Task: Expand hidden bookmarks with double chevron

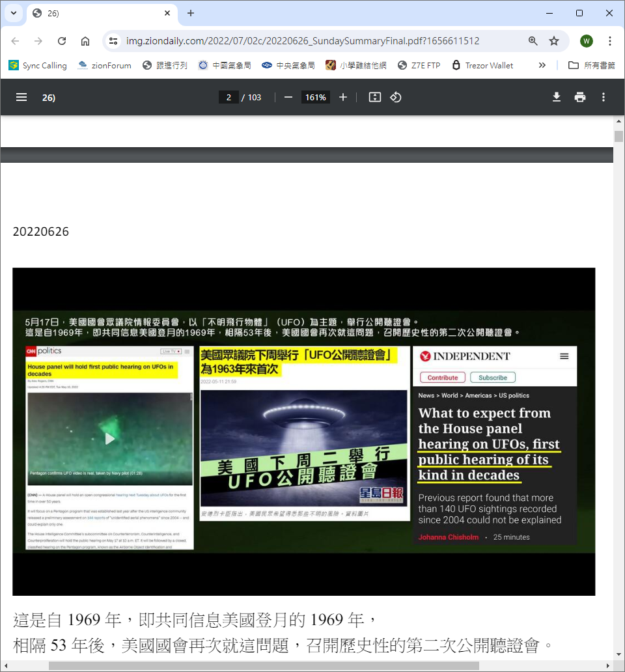Action: [x=542, y=65]
